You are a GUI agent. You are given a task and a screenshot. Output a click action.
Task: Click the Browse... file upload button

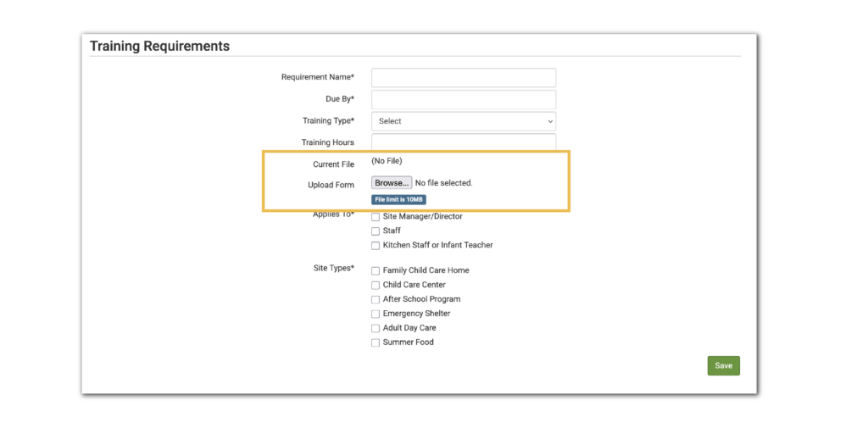coord(392,183)
